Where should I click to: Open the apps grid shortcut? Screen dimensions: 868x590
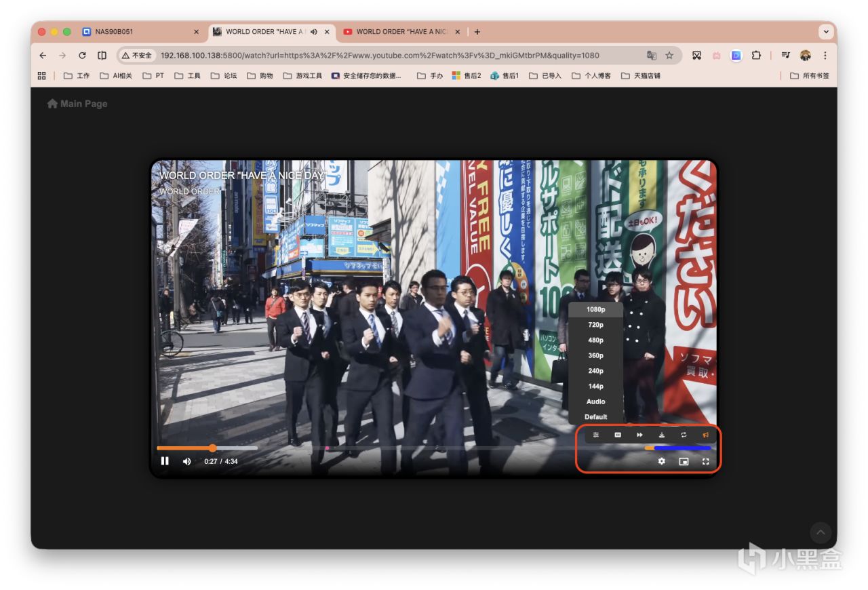(x=42, y=76)
